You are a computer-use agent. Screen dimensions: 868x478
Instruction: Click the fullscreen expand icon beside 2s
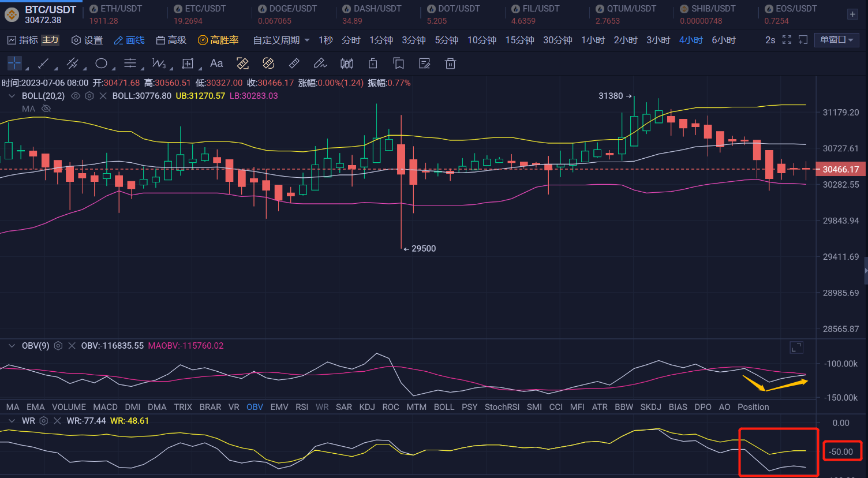tap(787, 40)
